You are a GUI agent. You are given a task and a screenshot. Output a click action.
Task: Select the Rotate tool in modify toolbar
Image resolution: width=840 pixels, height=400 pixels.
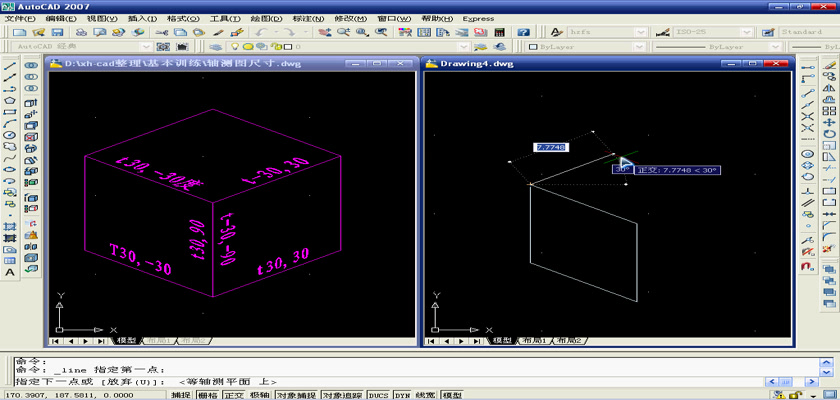point(829,134)
